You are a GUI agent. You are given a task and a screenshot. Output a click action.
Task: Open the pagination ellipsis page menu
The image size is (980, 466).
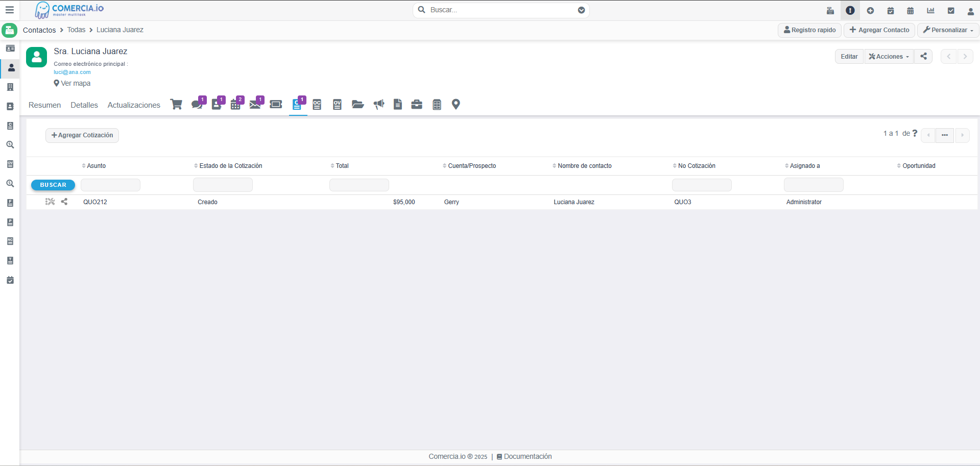pos(945,135)
